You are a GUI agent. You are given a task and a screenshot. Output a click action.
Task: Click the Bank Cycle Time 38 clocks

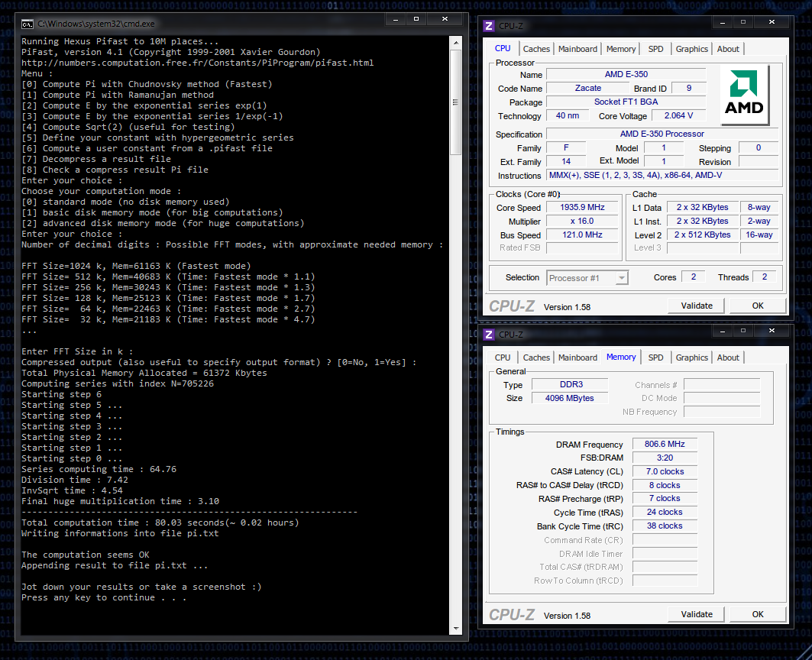(x=665, y=526)
